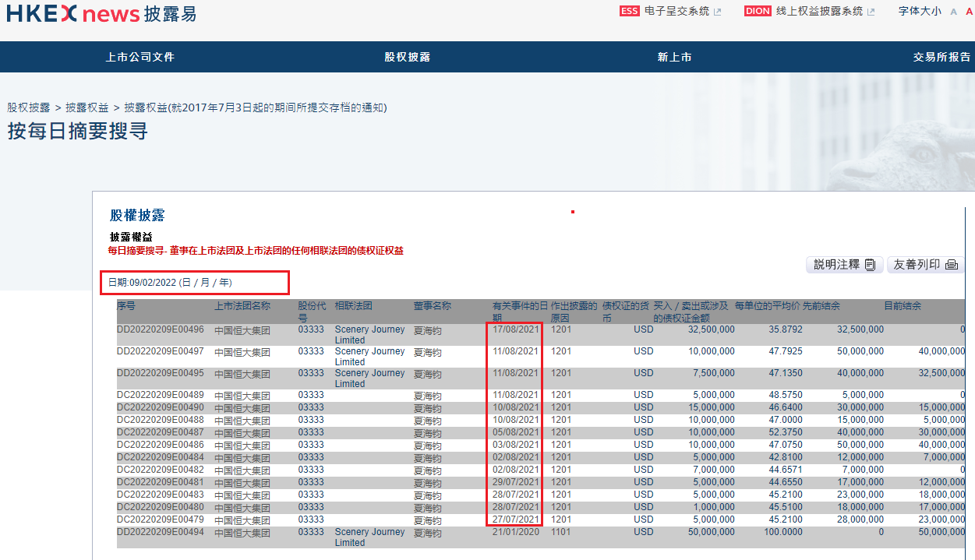
Task: Select the medium gray A font size
Action: [954, 12]
